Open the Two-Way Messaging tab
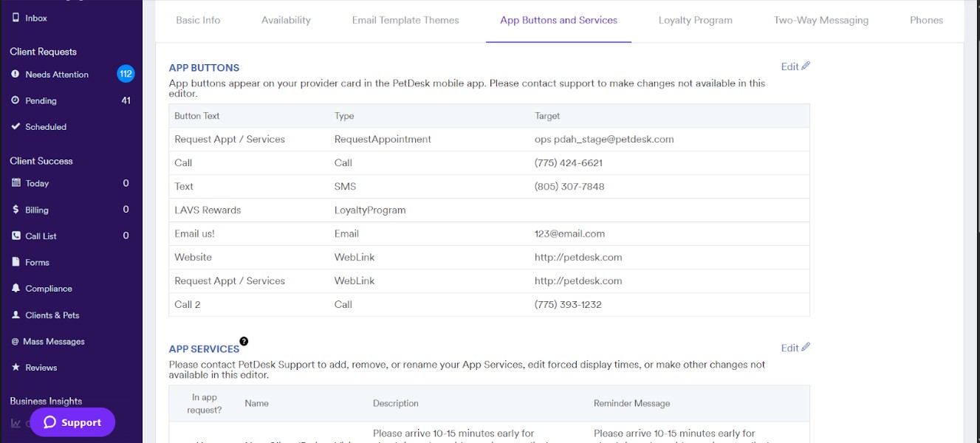Screen dimensions: 980x443 click(x=820, y=20)
